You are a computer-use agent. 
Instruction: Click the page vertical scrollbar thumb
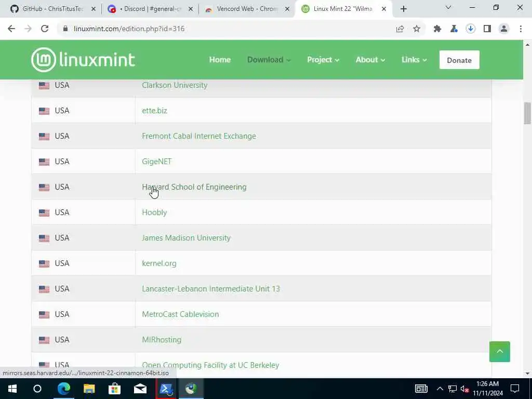tap(527, 113)
